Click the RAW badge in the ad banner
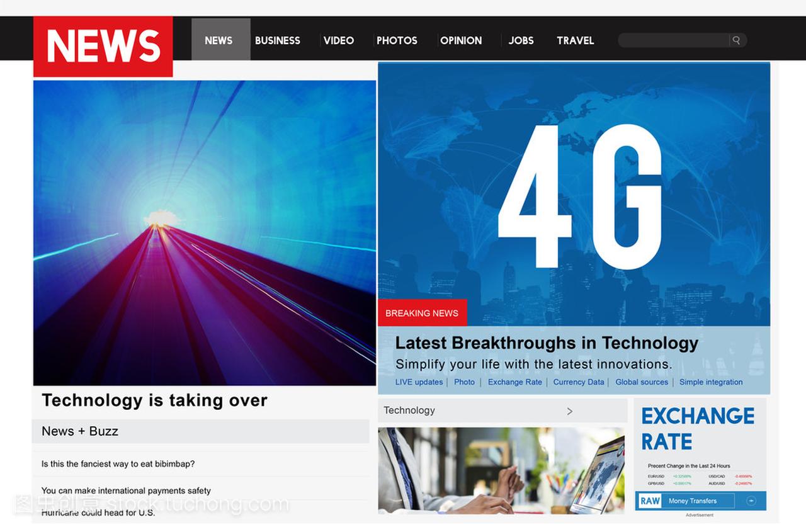Screen dimensions: 806x532 (x=650, y=501)
